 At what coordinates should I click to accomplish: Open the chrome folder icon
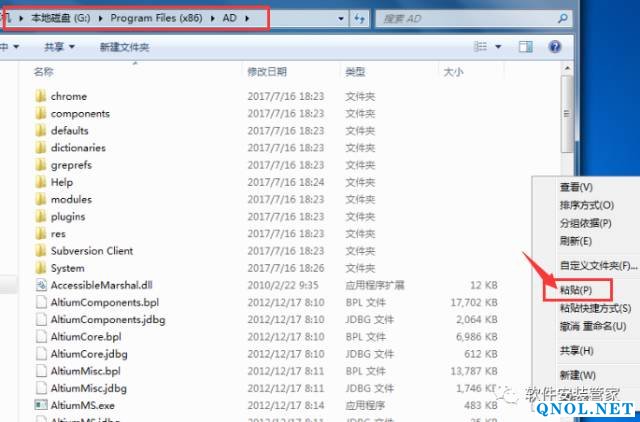point(40,96)
